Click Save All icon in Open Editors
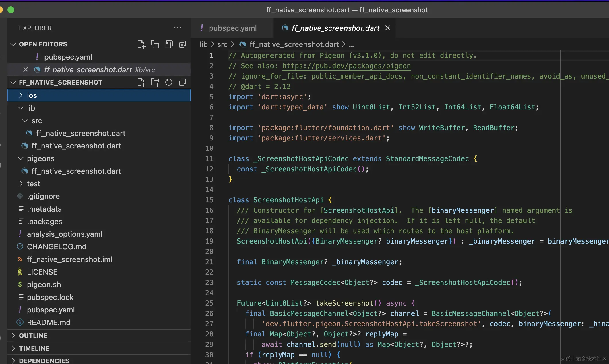 click(169, 44)
